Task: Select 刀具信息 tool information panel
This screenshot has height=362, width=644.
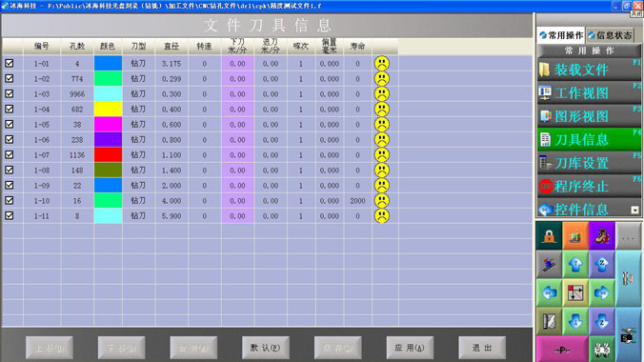Action: [x=589, y=140]
